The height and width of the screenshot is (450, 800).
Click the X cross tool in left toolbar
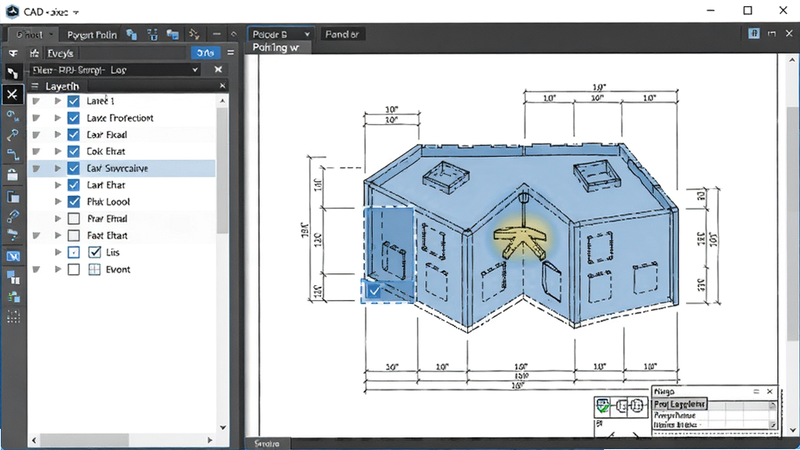pyautogui.click(x=12, y=94)
